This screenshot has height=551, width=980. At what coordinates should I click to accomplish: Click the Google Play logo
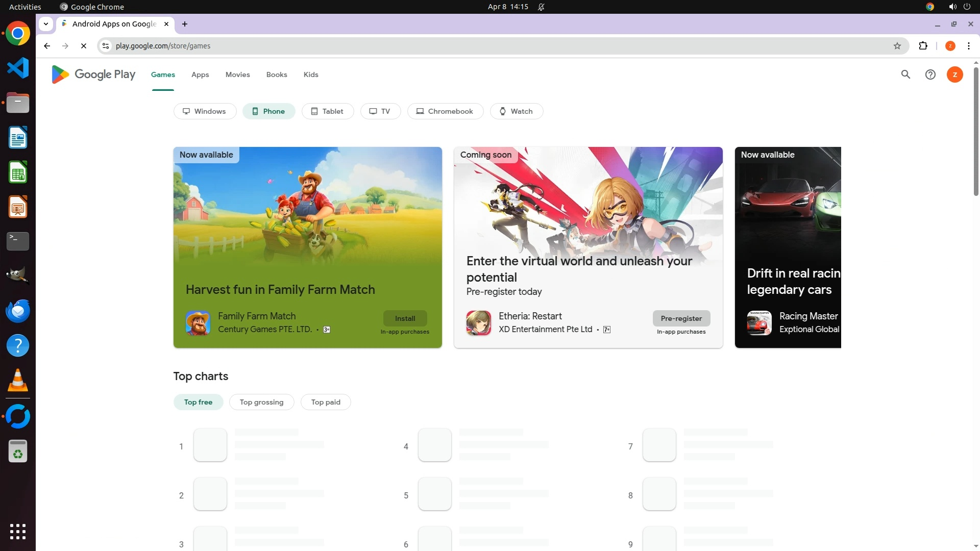click(93, 74)
